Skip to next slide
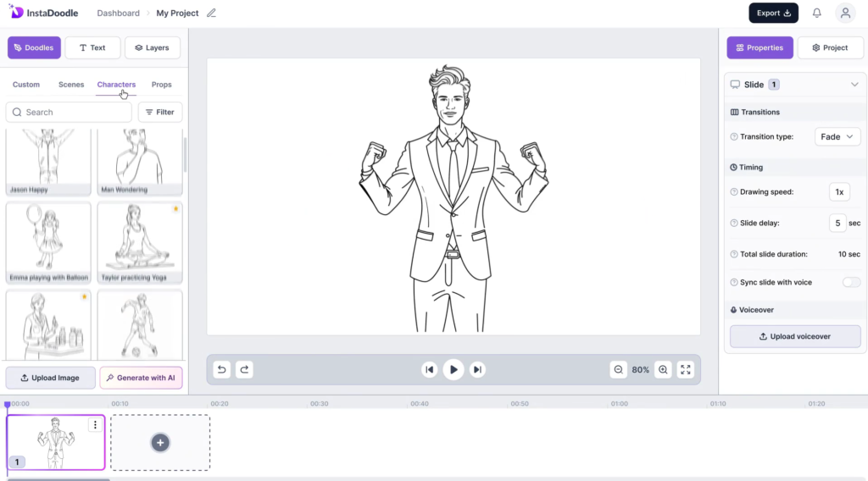Screen dimensions: 868x481 pos(477,369)
